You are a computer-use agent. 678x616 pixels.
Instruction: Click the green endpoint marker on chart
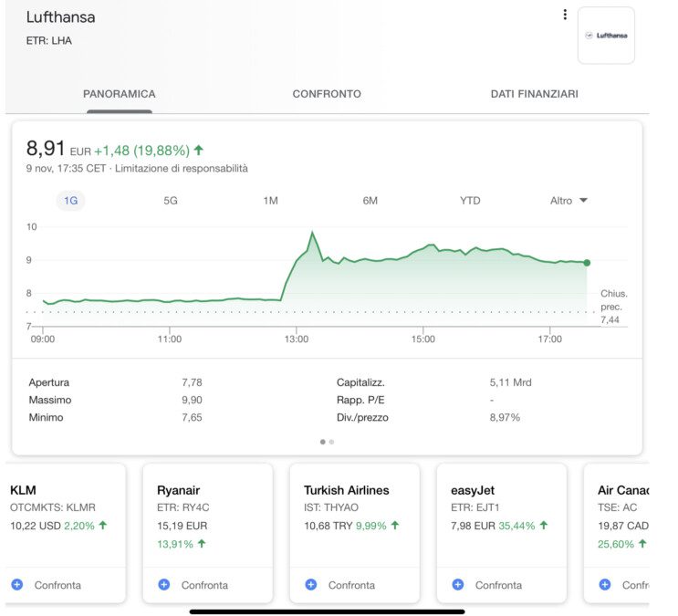(587, 263)
